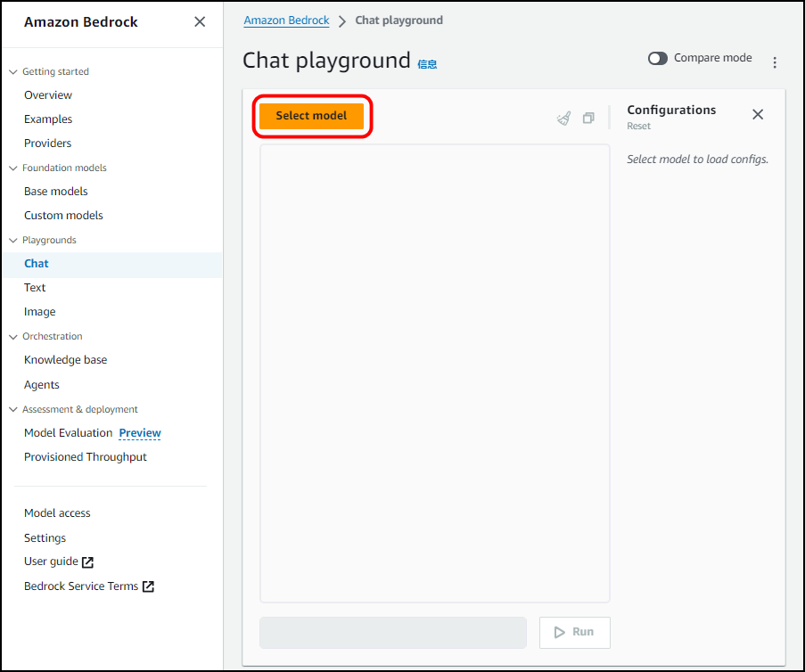
Task: Open the User guide external link
Action: point(59,561)
